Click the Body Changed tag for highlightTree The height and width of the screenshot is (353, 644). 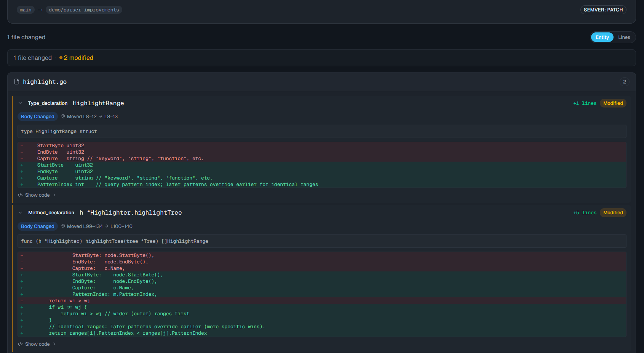coord(38,226)
